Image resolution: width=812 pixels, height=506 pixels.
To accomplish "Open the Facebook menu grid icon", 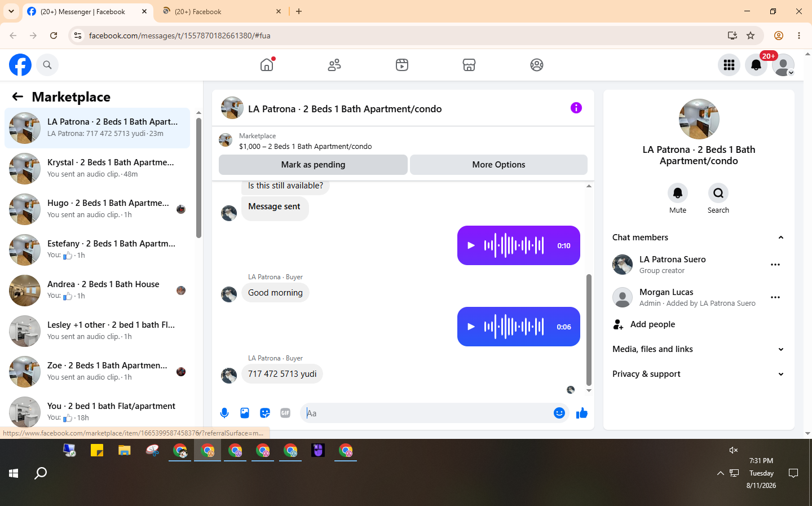I will tap(729, 65).
